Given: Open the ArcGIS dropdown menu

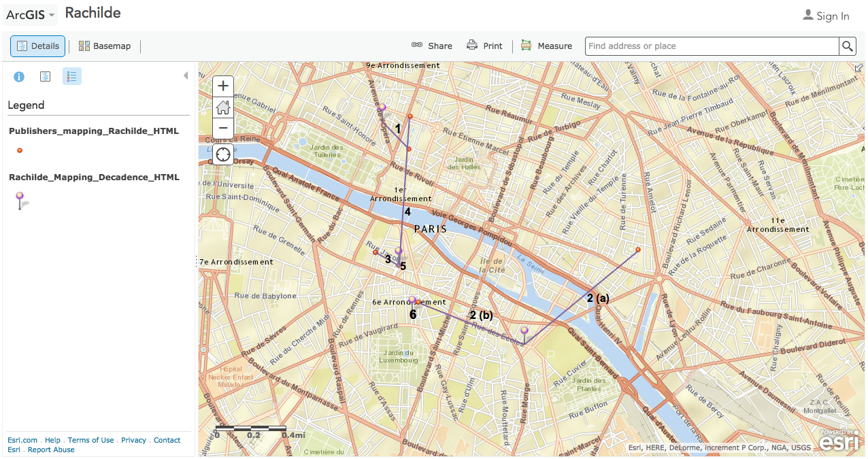Looking at the screenshot, I should tap(31, 15).
